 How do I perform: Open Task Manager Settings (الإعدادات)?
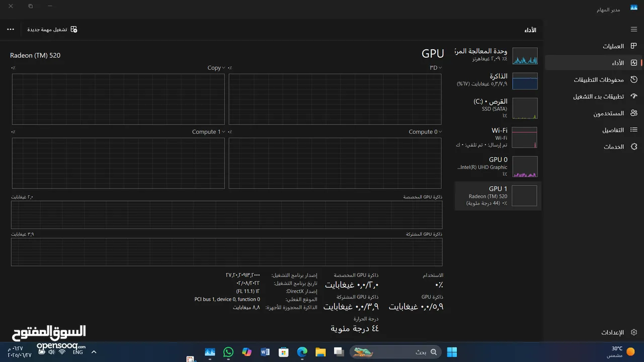click(x=594, y=332)
